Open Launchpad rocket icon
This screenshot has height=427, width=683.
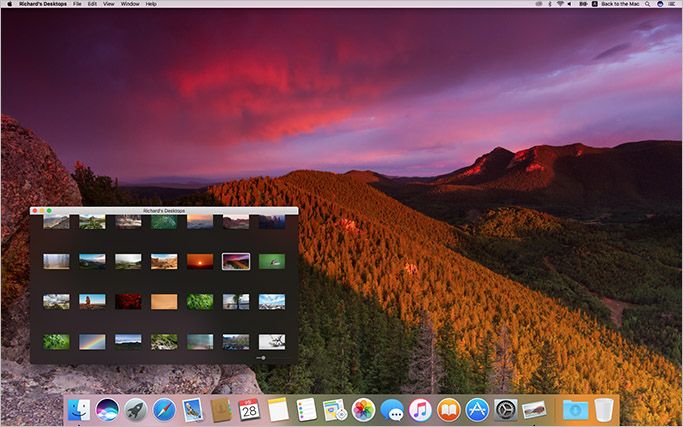coord(136,410)
